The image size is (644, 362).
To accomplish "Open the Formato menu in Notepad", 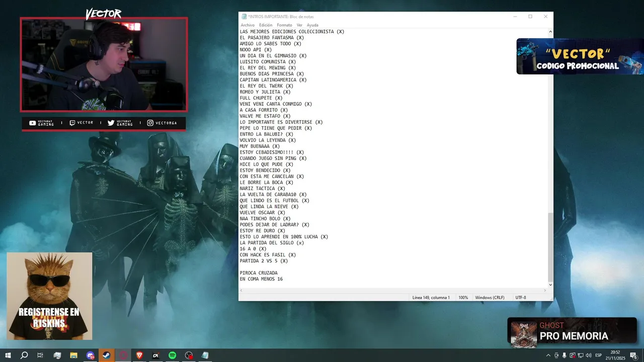I will (x=284, y=25).
